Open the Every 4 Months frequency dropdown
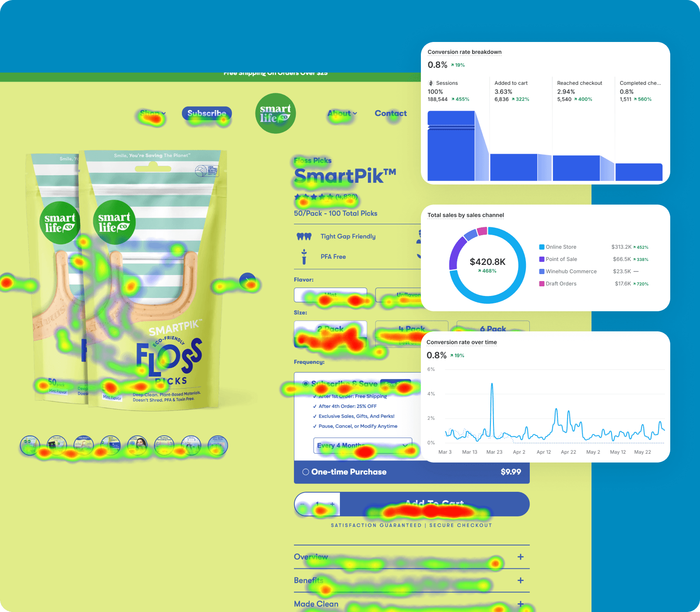 [x=363, y=445]
